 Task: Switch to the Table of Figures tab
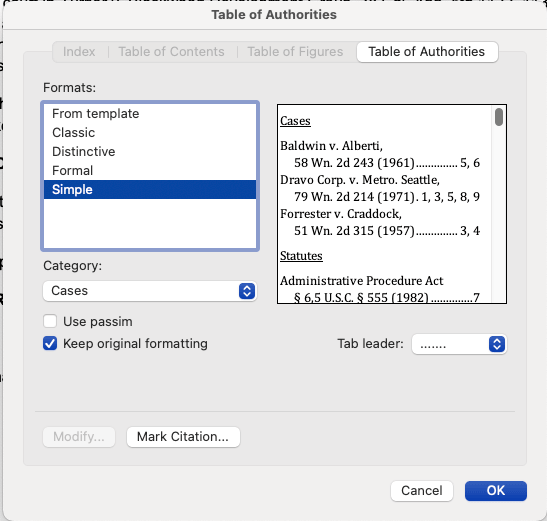tap(295, 52)
